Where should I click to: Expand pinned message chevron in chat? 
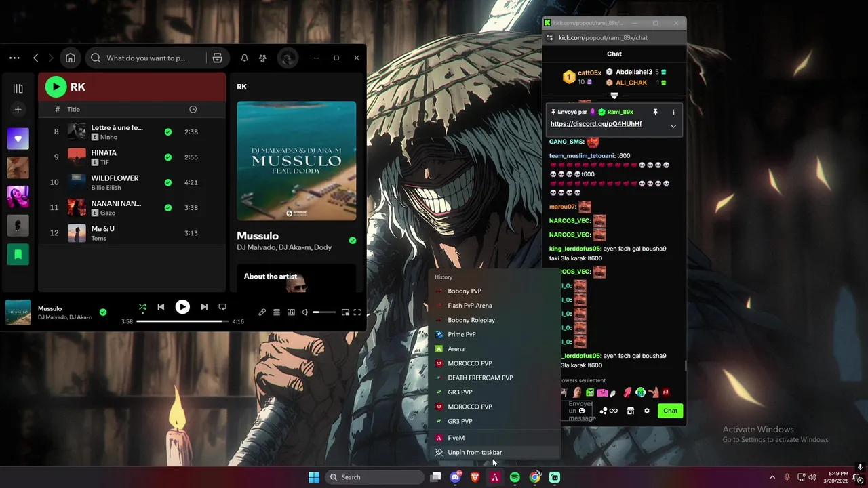[673, 126]
